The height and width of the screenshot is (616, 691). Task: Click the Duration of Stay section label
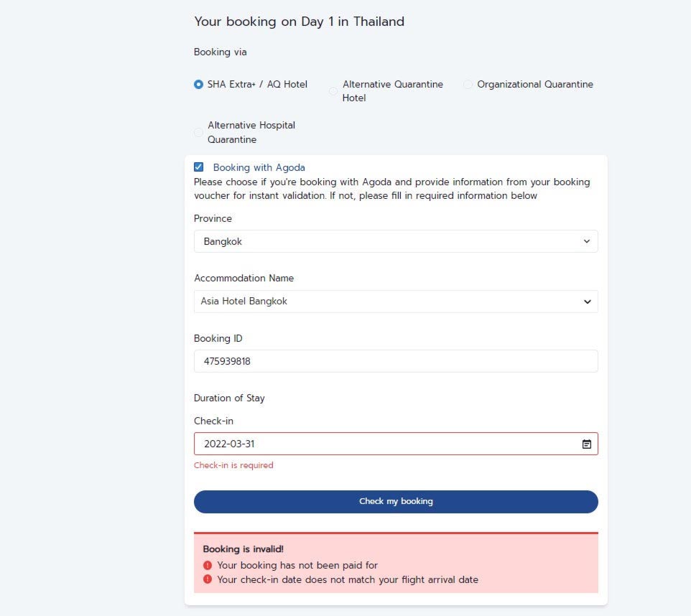tap(228, 398)
